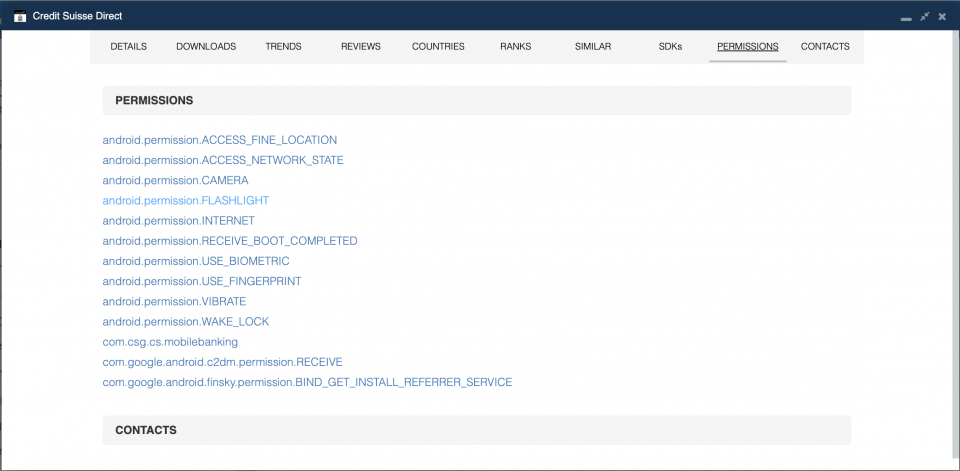The width and height of the screenshot is (960, 471).
Task: Open the DETAILS tab
Action: point(129,46)
